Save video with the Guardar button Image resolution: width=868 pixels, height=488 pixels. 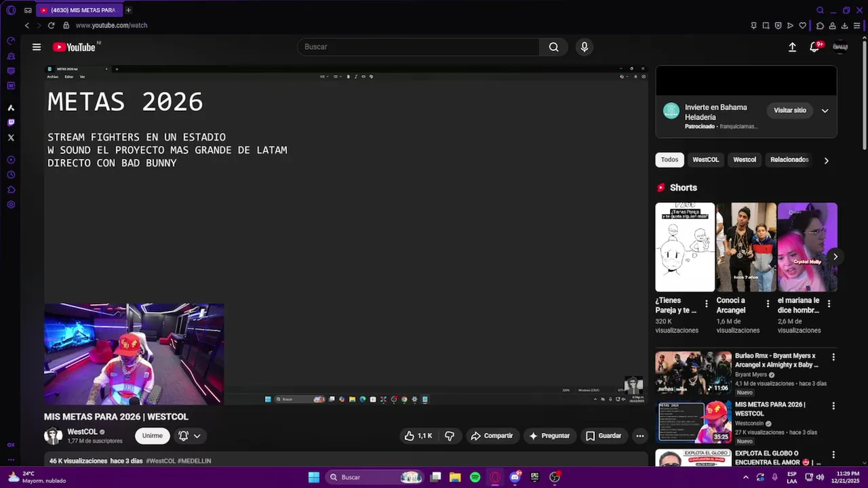(x=604, y=436)
